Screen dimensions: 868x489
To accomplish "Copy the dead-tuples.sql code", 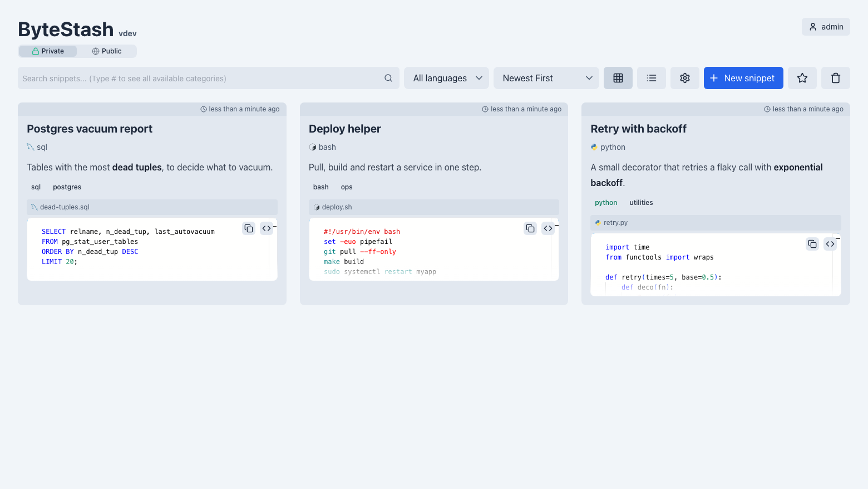I will (249, 228).
